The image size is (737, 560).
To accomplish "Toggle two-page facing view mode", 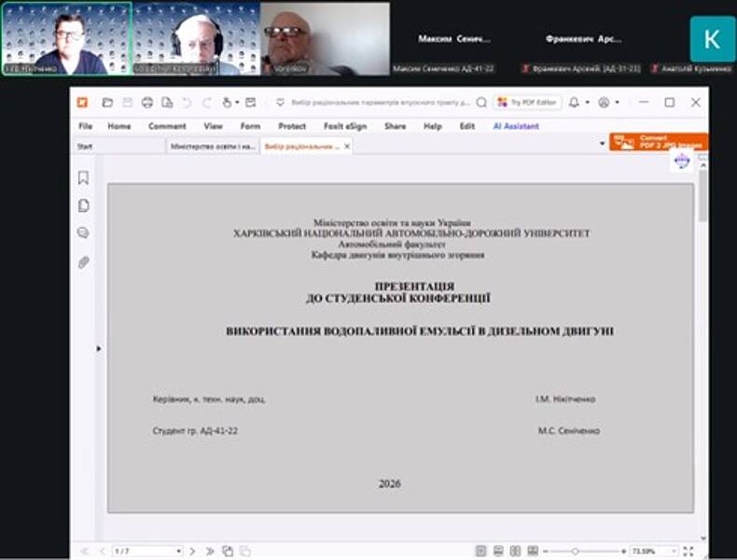I will tap(514, 552).
